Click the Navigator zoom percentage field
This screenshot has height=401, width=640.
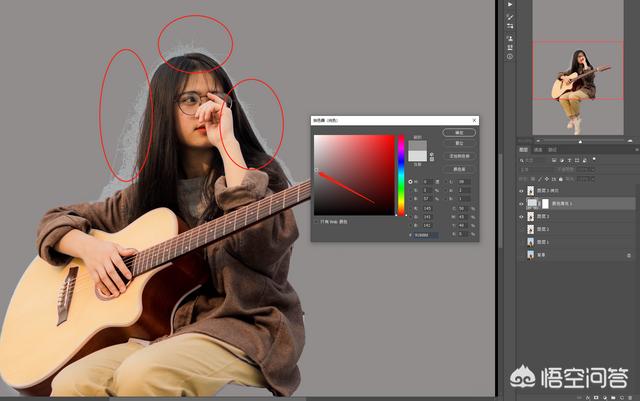[x=525, y=141]
